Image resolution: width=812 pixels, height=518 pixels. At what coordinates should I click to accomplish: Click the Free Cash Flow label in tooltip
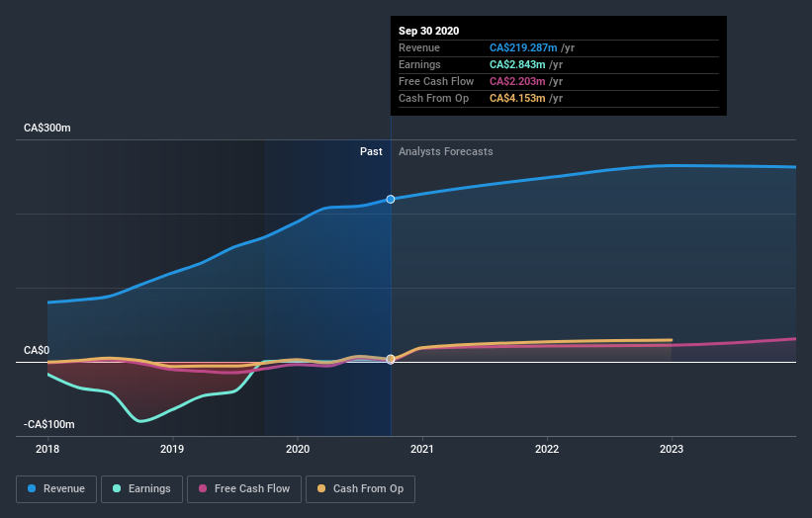(436, 81)
